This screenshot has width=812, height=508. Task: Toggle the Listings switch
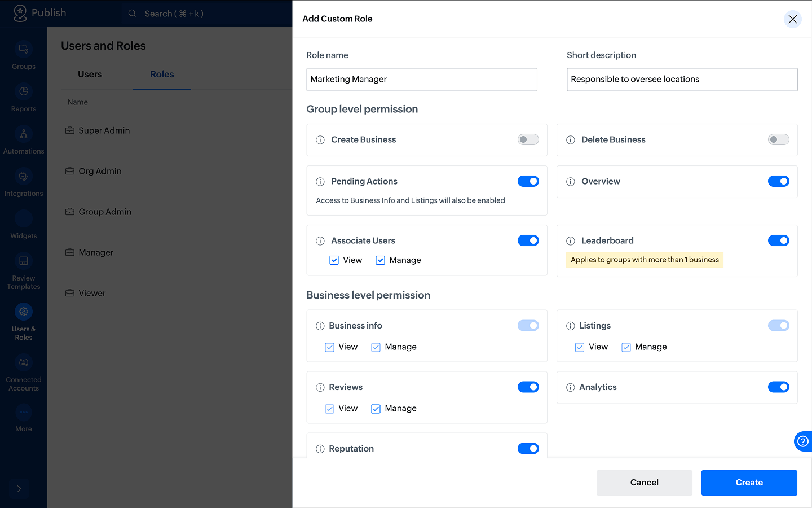[x=779, y=325]
